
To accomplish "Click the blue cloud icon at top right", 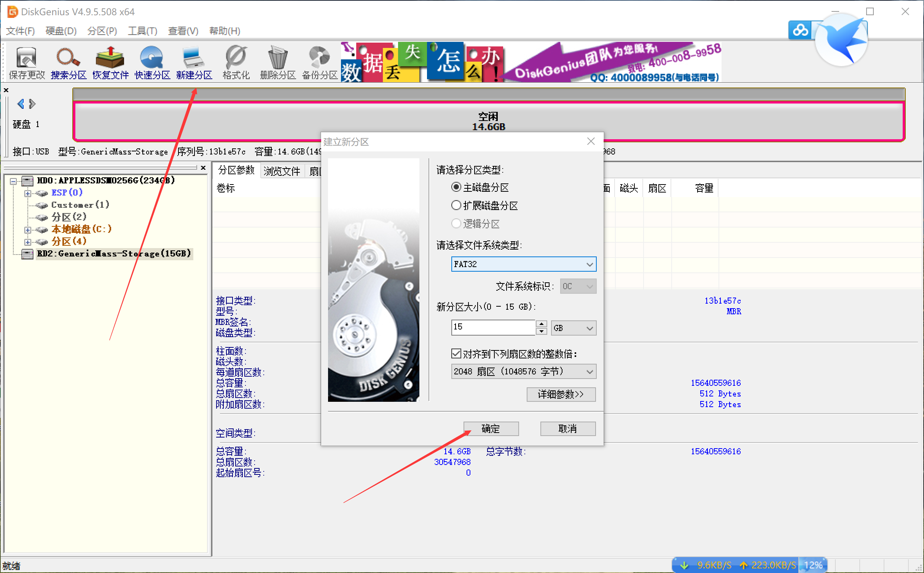I will (x=800, y=30).
